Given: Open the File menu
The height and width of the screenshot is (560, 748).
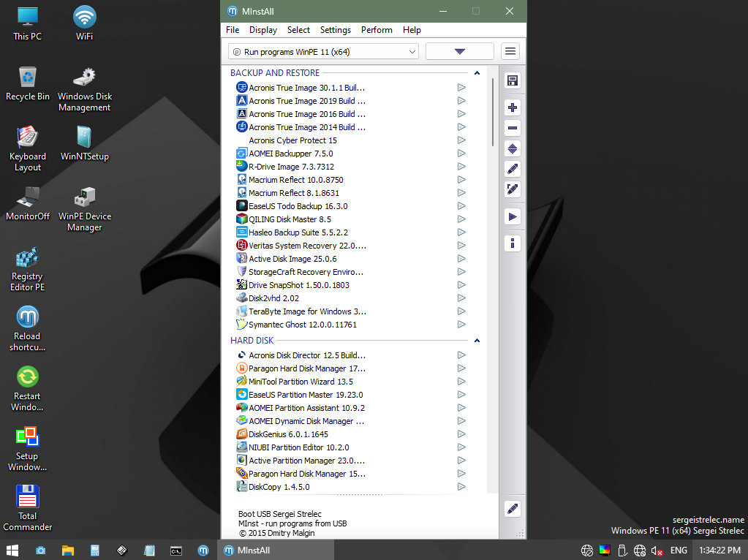Looking at the screenshot, I should tap(233, 29).
